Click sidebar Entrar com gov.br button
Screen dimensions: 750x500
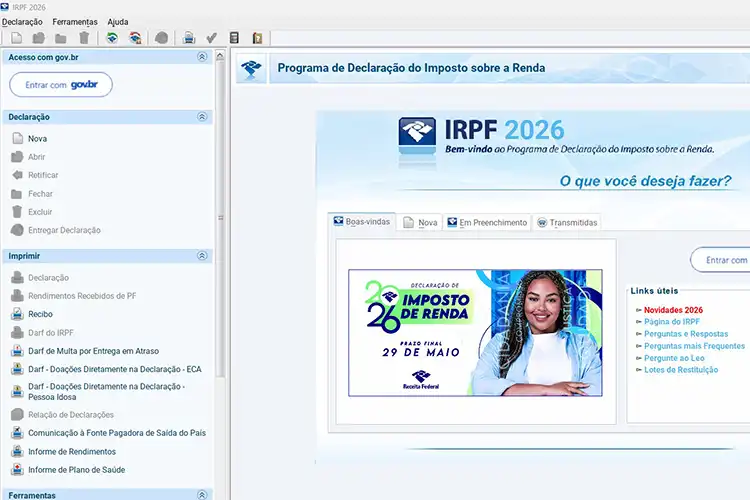tap(61, 85)
